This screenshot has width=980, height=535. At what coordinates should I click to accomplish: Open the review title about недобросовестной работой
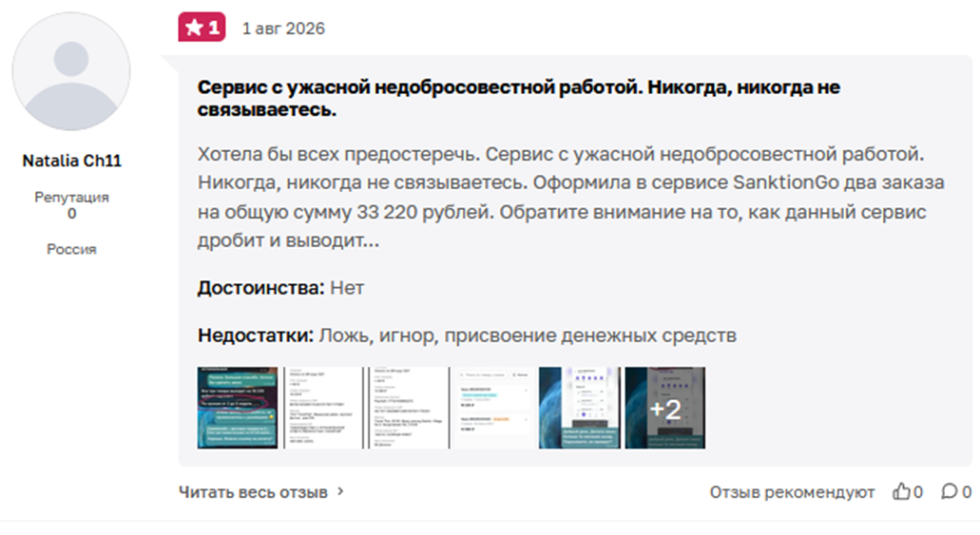519,98
